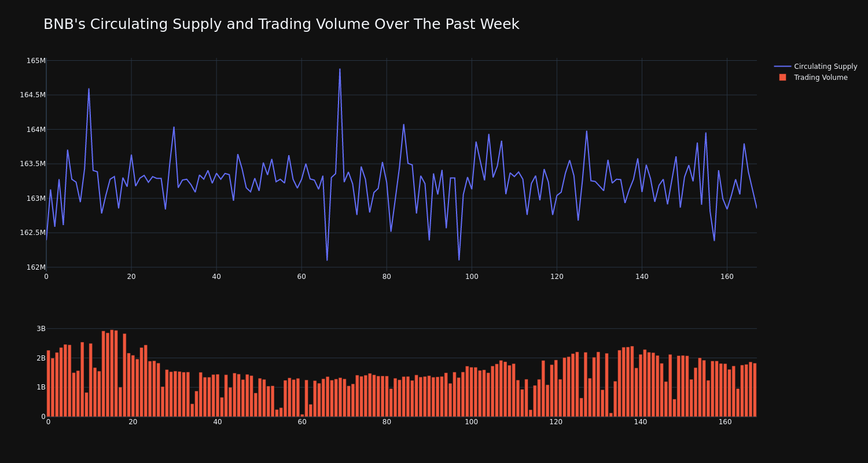Click the supply line's lowest dip just before x 70

point(327,260)
